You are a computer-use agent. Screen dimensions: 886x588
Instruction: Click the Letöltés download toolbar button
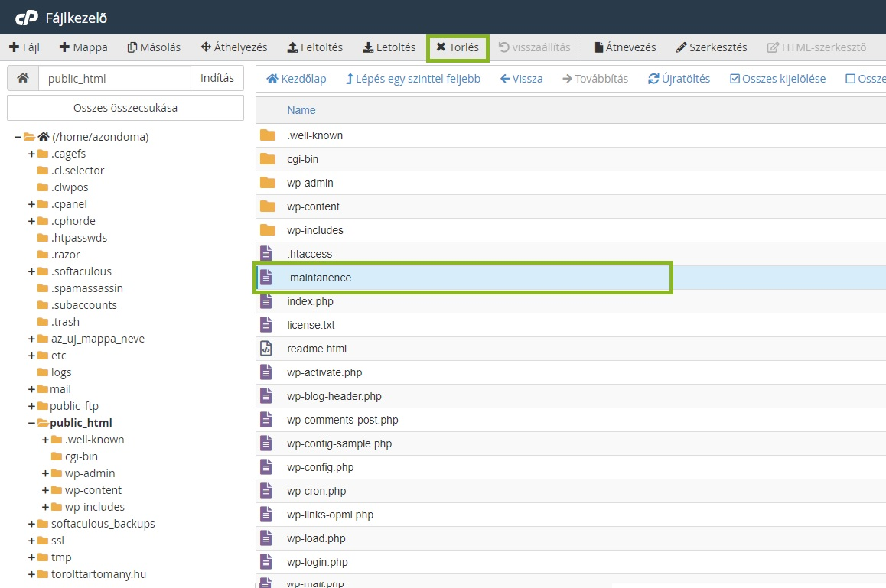tap(389, 47)
